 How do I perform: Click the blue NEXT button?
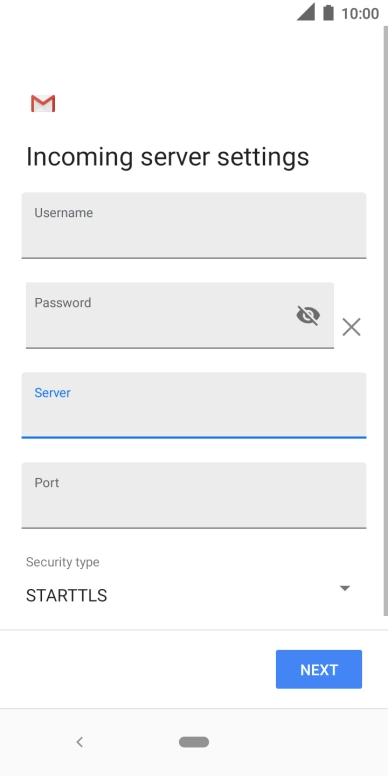click(319, 669)
